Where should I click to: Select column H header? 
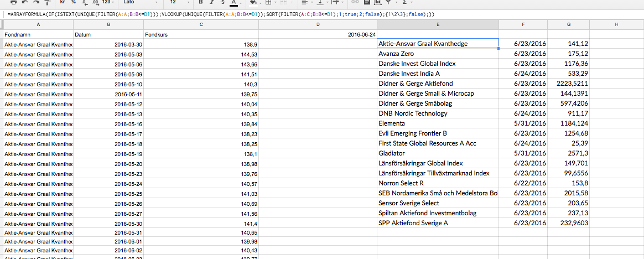tap(616, 25)
